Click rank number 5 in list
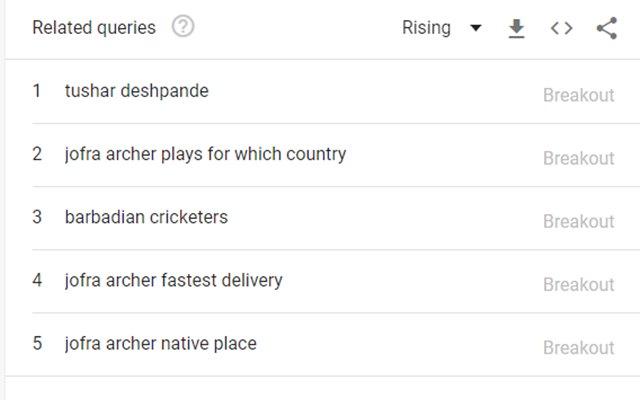Image resolution: width=640 pixels, height=400 pixels. 37,343
